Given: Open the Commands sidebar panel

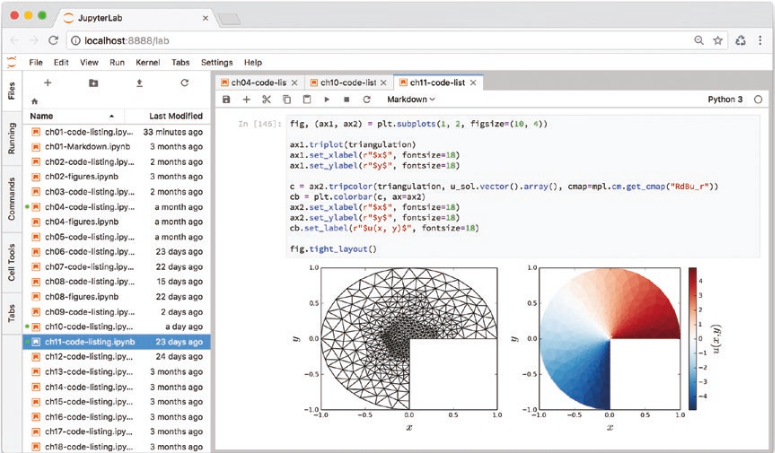Looking at the screenshot, I should (11, 199).
